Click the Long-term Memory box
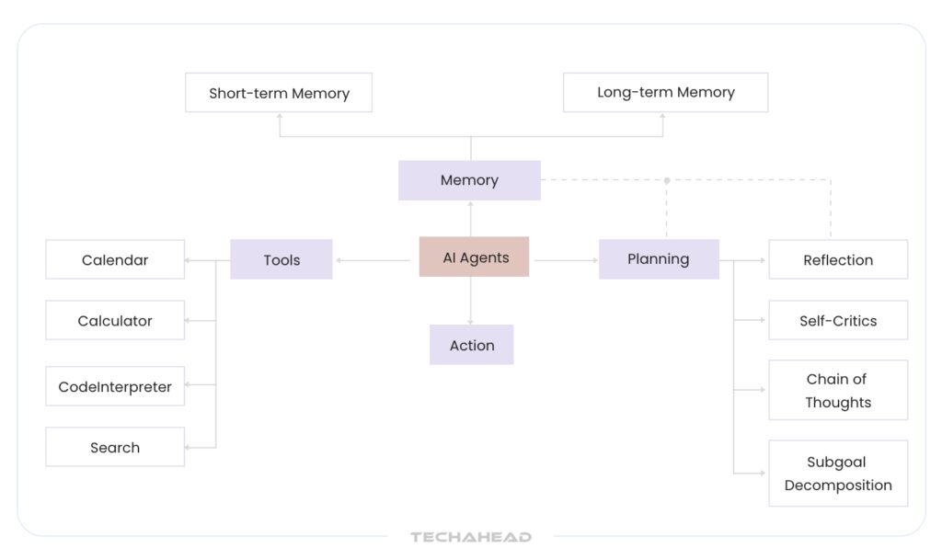The height and width of the screenshot is (560, 942). [x=665, y=92]
